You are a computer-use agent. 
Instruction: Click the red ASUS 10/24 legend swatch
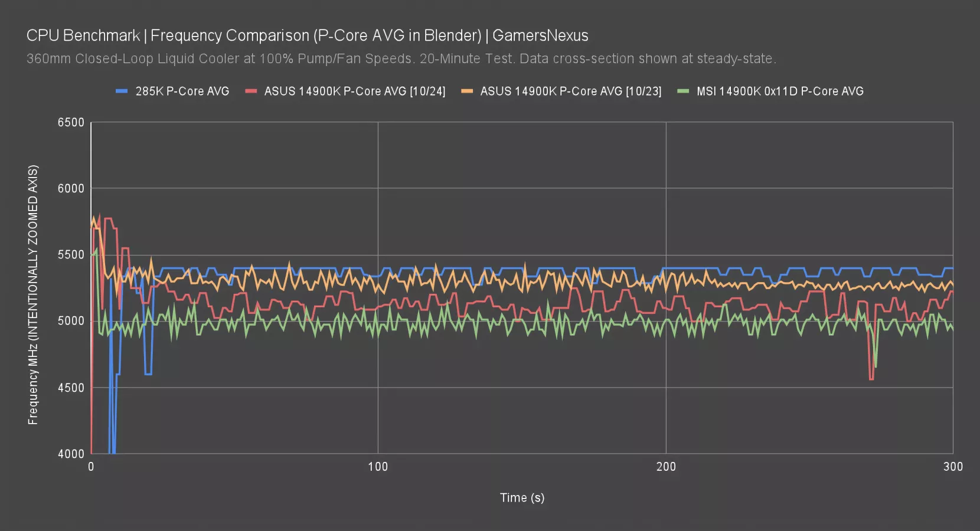[x=251, y=91]
